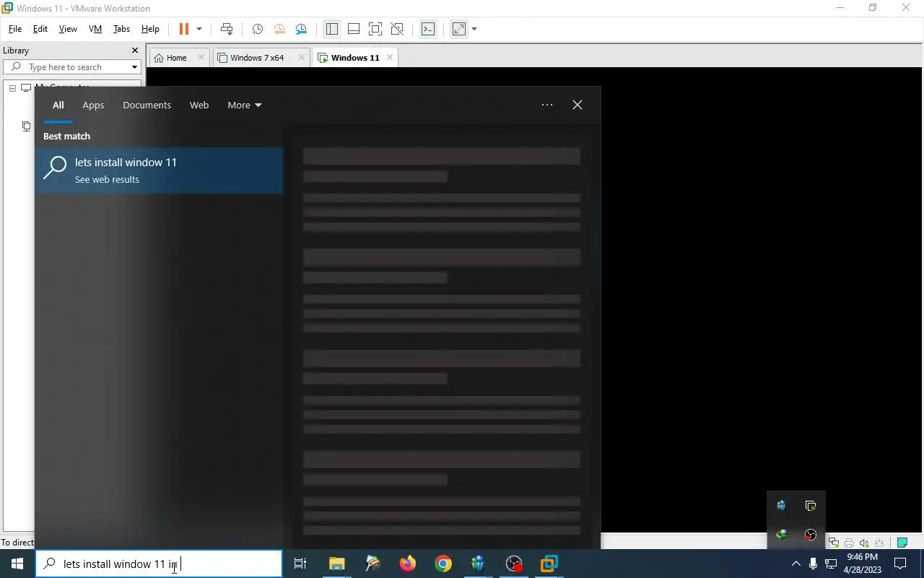Viewport: 924px width, 578px height.
Task: Click the VM printer device status icon
Action: point(849,543)
